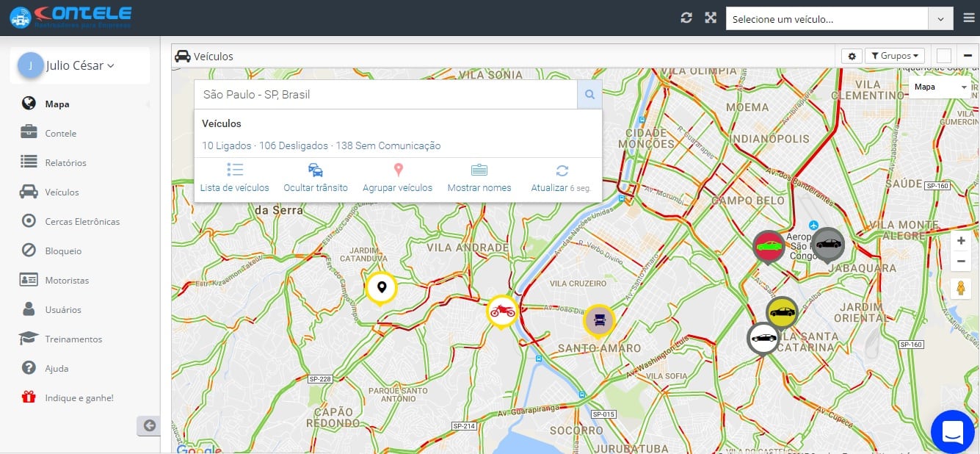980x454 pixels.
Task: Click the map search magnifier button
Action: [x=589, y=95]
